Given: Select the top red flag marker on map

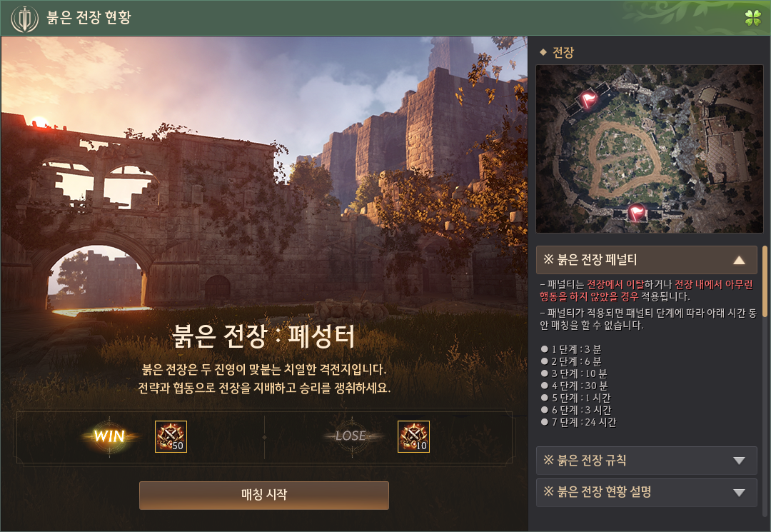Looking at the screenshot, I should tap(588, 99).
